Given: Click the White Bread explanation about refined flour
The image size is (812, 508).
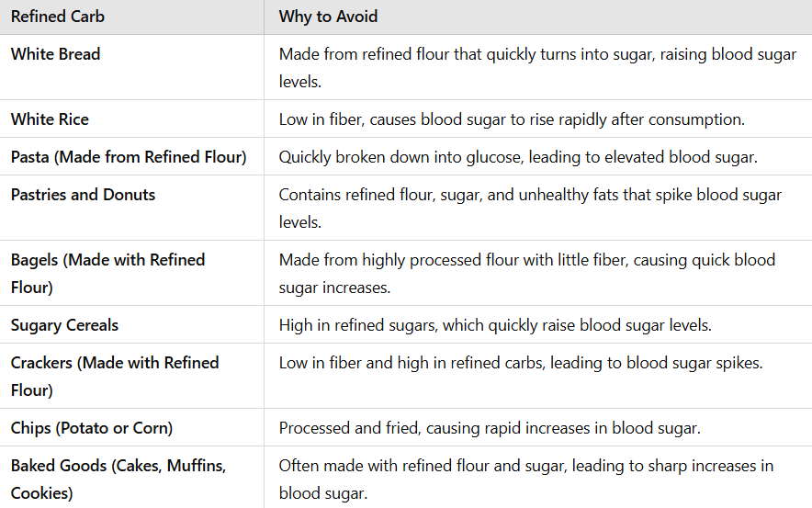Looking at the screenshot, I should (x=537, y=68).
